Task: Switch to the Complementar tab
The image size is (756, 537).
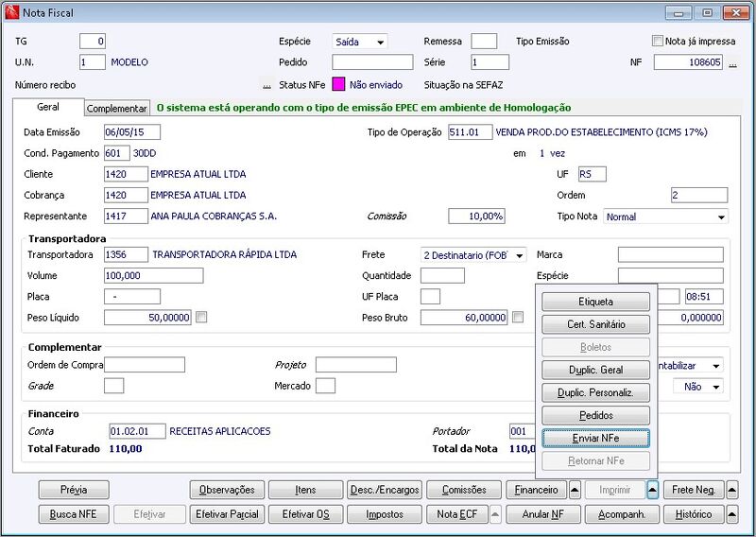Action: click(x=116, y=109)
